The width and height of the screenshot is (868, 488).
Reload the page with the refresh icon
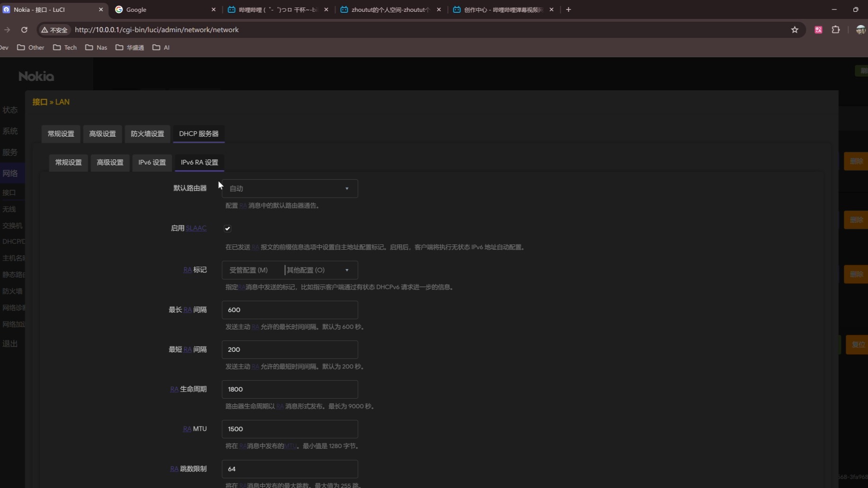point(24,30)
